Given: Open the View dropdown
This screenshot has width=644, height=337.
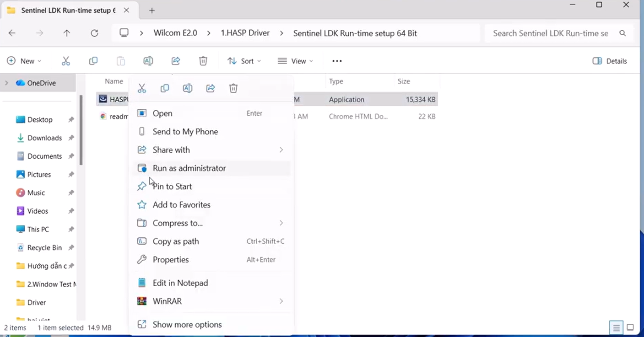Looking at the screenshot, I should 296,61.
